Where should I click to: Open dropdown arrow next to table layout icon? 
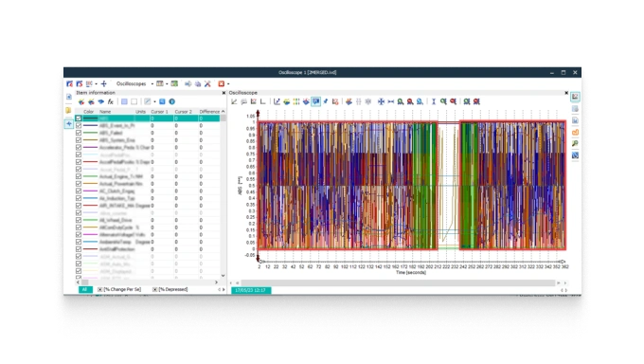(167, 84)
